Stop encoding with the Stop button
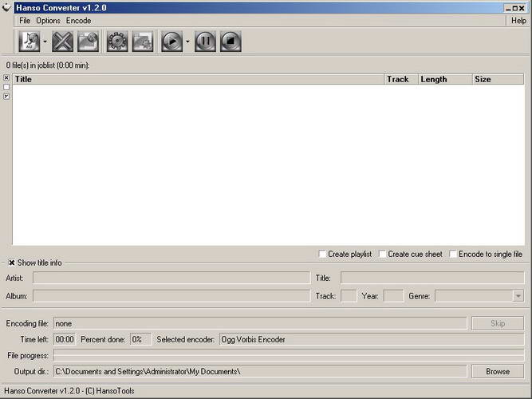The height and width of the screenshot is (399, 532). (231, 41)
